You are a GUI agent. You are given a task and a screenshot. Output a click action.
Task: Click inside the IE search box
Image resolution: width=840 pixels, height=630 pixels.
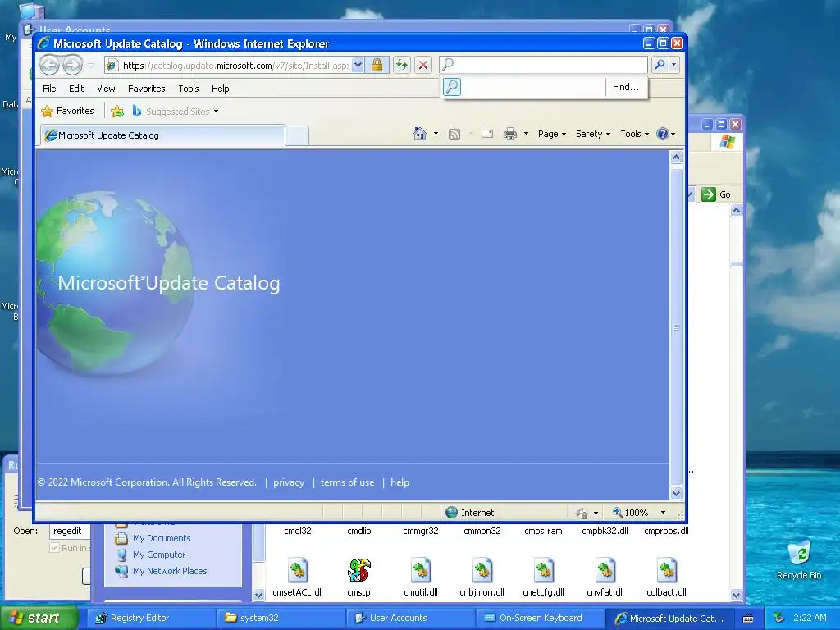543,66
